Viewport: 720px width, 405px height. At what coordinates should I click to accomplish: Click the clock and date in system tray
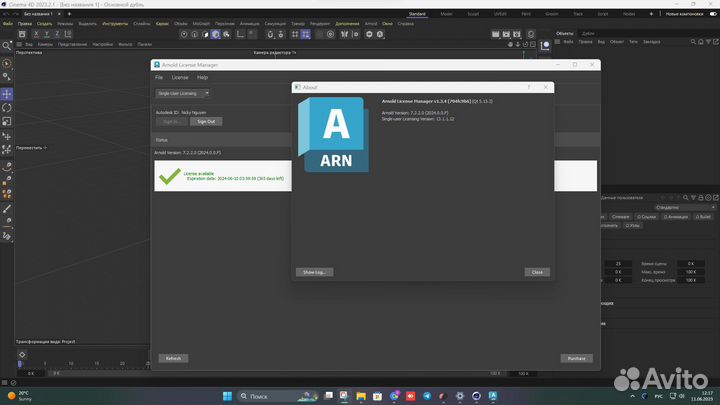(703, 396)
